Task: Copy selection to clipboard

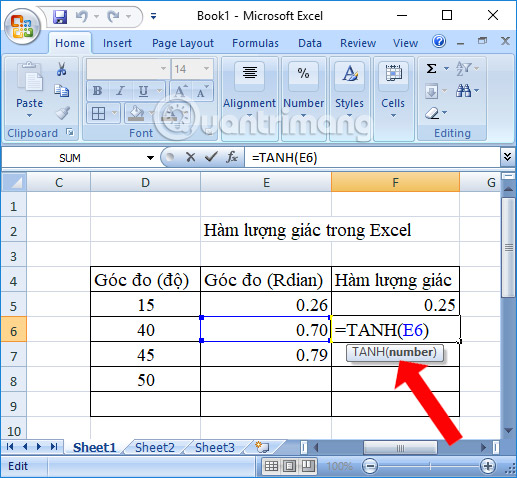Action: (x=62, y=90)
